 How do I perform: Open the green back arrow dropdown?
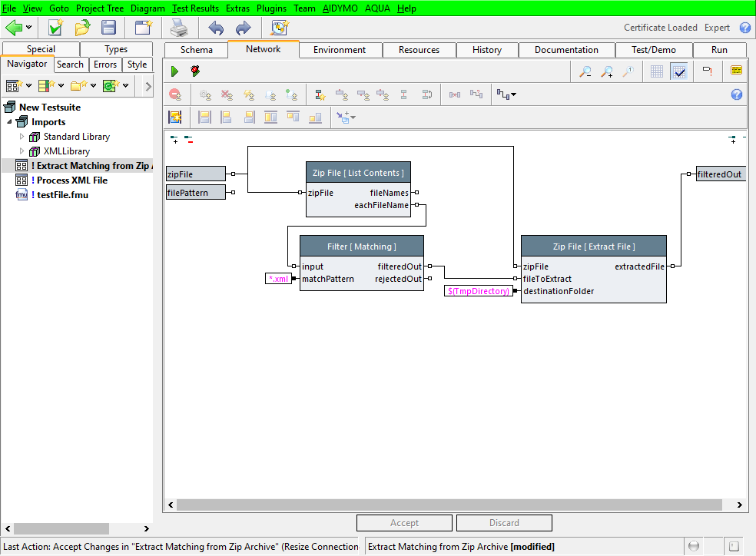click(x=29, y=28)
